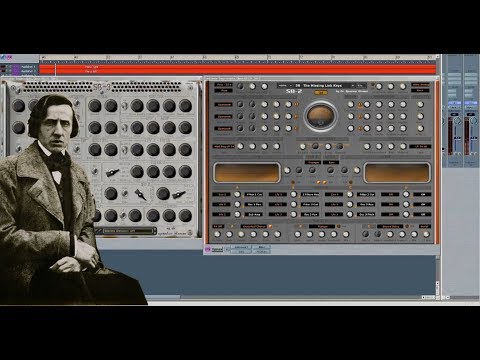Image resolution: width=480 pixels, height=360 pixels.
Task: Click the white playhead line on the red clips
Action: [56, 69]
